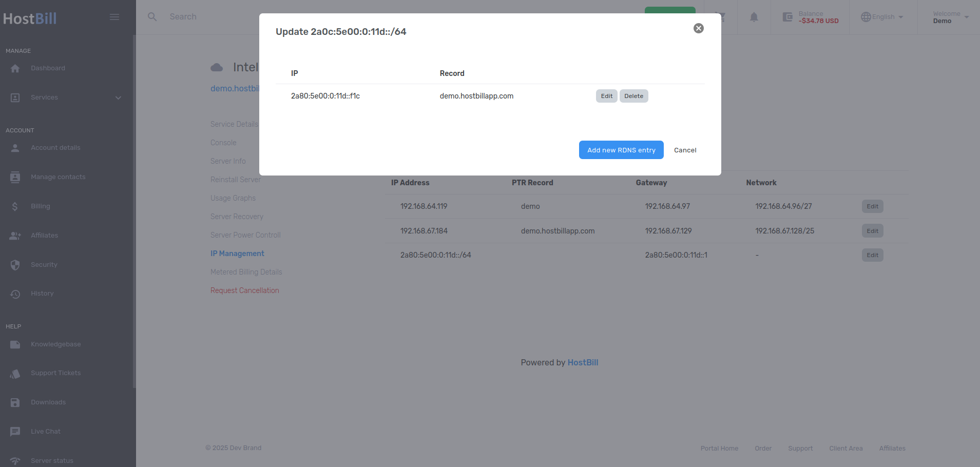Click the History clock icon

pos(15,294)
